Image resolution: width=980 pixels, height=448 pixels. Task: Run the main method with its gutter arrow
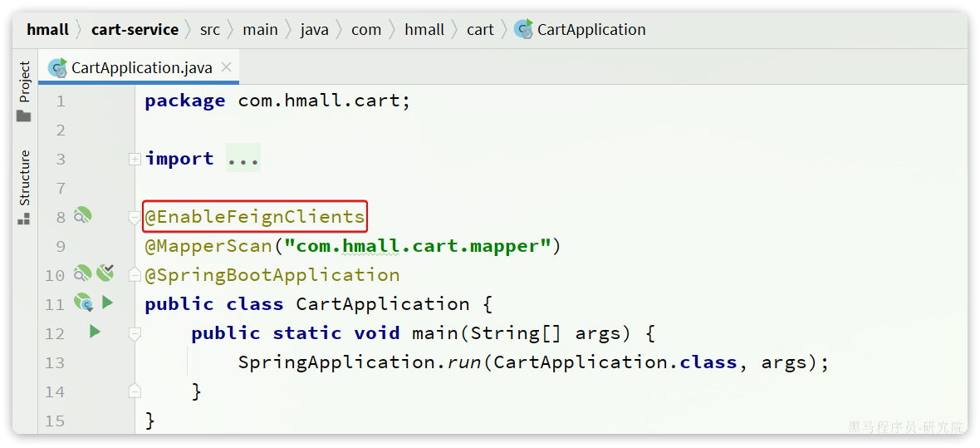click(95, 332)
